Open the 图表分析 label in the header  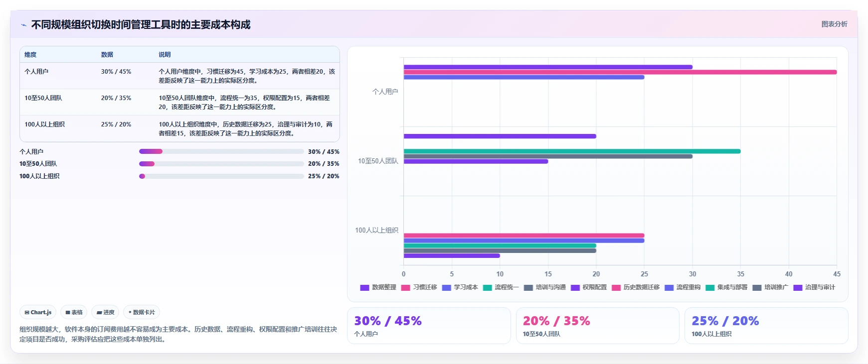[834, 24]
